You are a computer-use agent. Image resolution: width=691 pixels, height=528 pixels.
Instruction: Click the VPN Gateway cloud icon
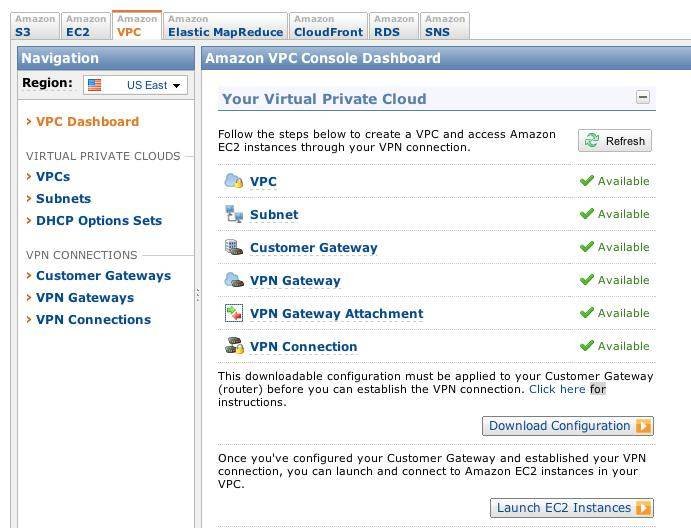tap(233, 280)
